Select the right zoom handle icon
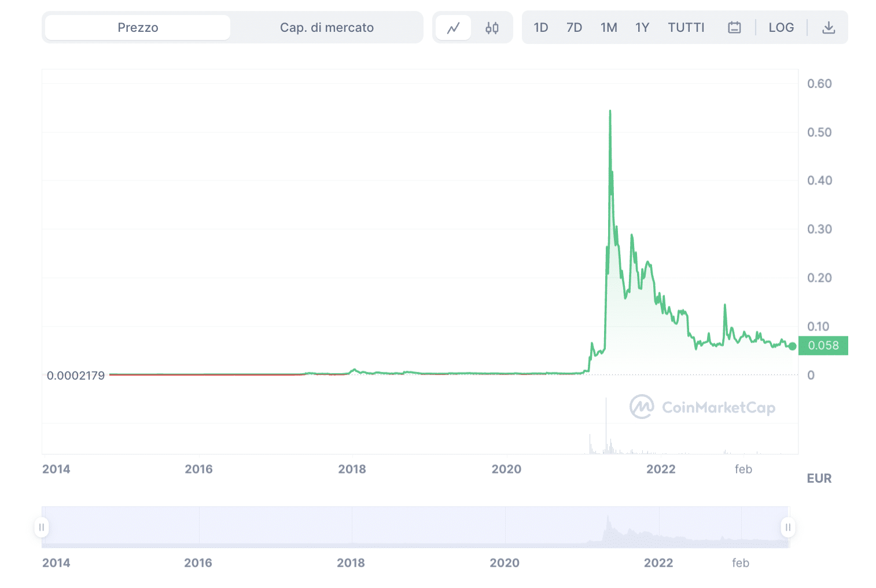Image resolution: width=876 pixels, height=588 pixels. click(x=787, y=527)
